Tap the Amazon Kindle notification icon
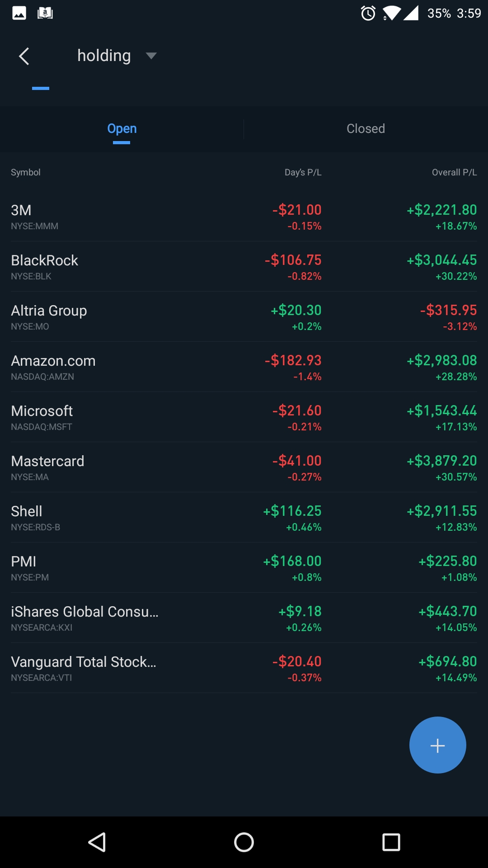Image resolution: width=488 pixels, height=868 pixels. point(45,14)
